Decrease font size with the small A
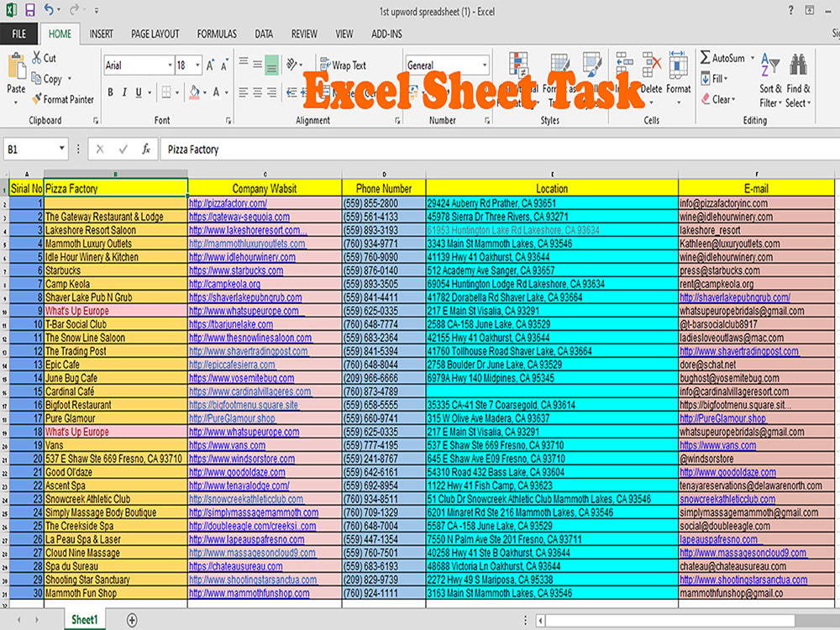 (x=224, y=66)
